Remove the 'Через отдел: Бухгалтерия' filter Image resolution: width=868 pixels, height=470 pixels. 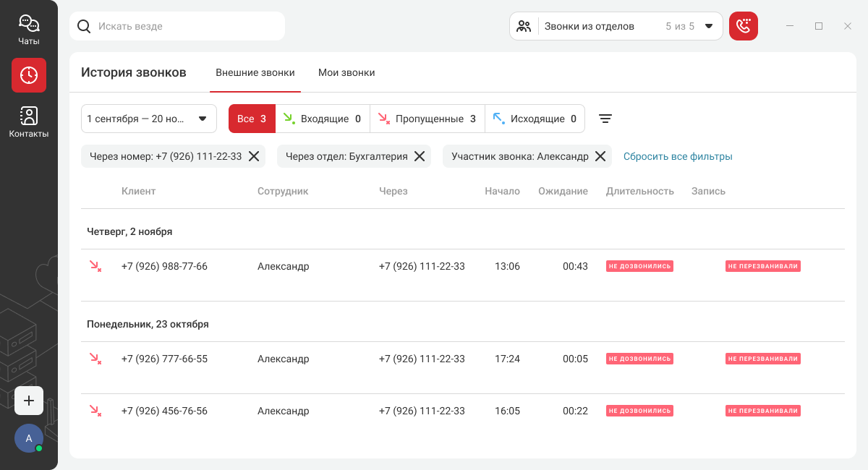pyautogui.click(x=420, y=156)
